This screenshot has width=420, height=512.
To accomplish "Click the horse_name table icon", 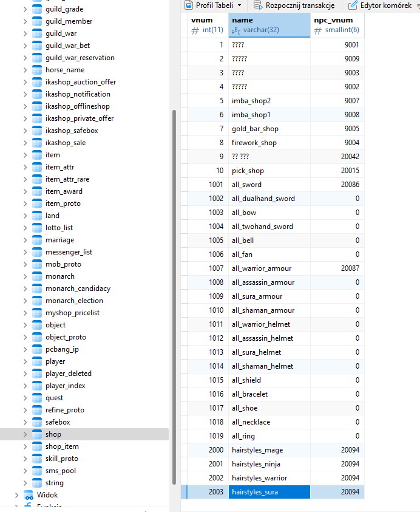I will point(37,70).
